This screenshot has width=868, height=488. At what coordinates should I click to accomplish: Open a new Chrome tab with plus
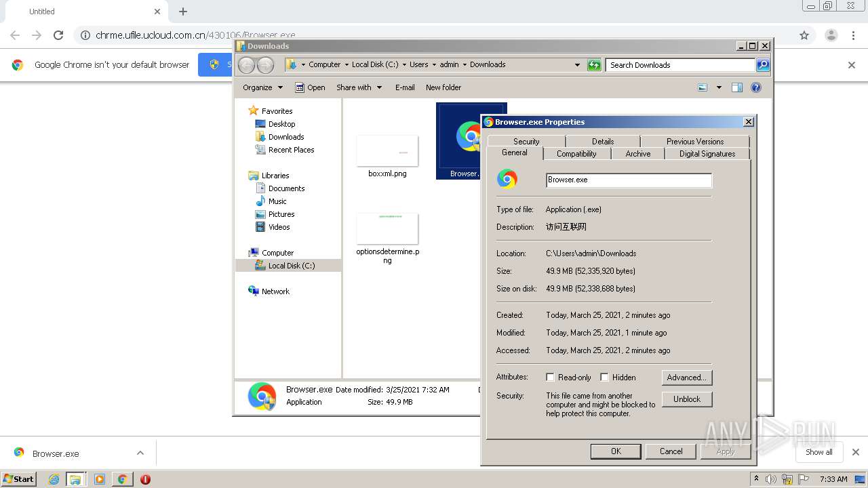(x=183, y=12)
